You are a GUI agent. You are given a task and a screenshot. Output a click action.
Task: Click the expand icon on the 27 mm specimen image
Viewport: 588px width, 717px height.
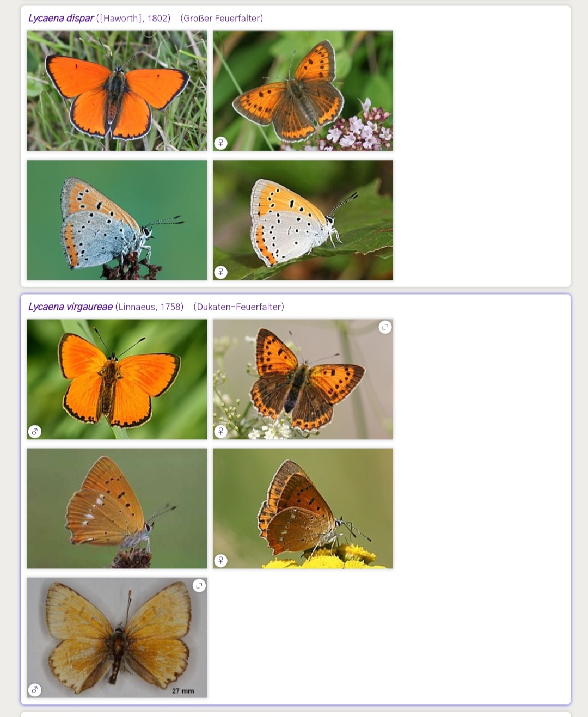[199, 585]
